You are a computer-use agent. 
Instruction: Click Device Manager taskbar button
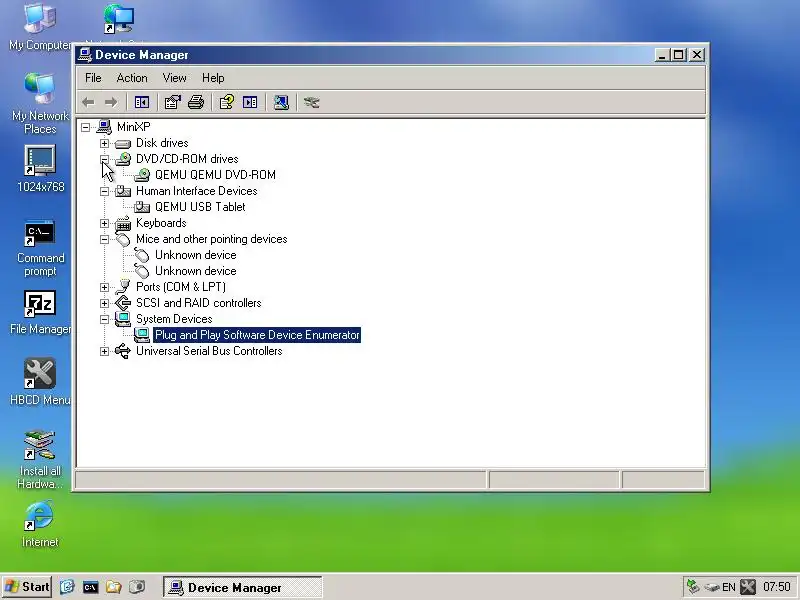[243, 587]
